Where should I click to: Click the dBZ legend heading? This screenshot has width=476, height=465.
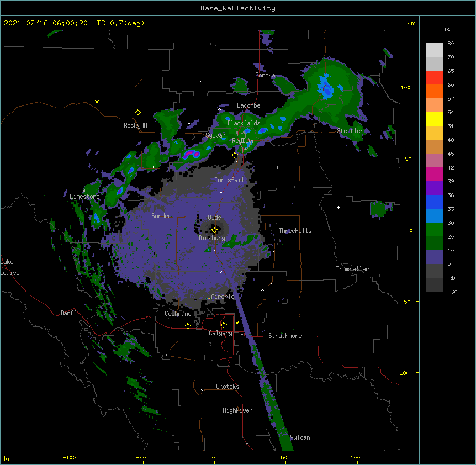click(447, 30)
